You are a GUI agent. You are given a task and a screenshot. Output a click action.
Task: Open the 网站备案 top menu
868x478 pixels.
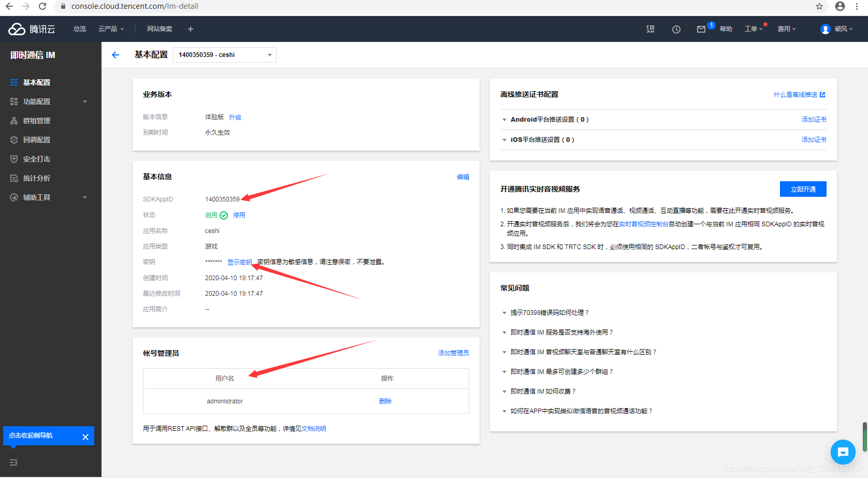click(x=160, y=29)
